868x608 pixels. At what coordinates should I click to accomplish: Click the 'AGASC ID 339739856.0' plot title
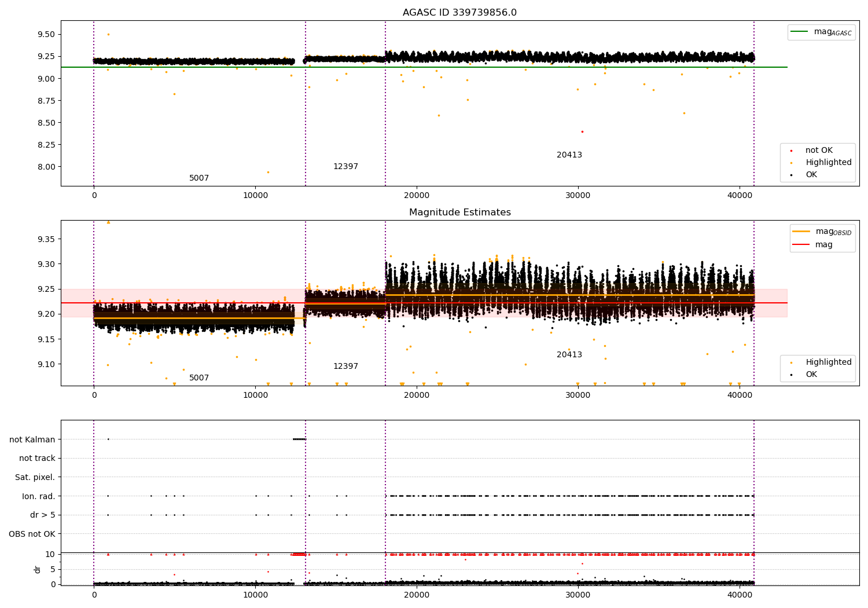coord(459,13)
